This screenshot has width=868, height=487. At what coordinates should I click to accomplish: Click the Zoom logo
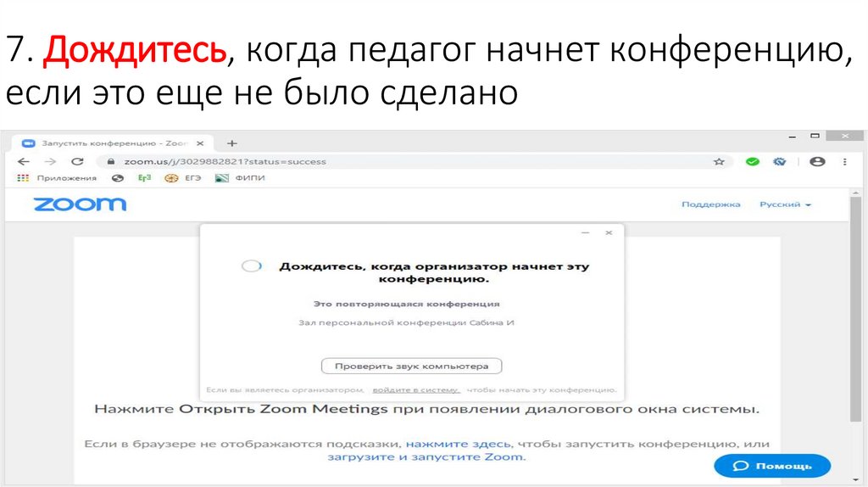[81, 204]
